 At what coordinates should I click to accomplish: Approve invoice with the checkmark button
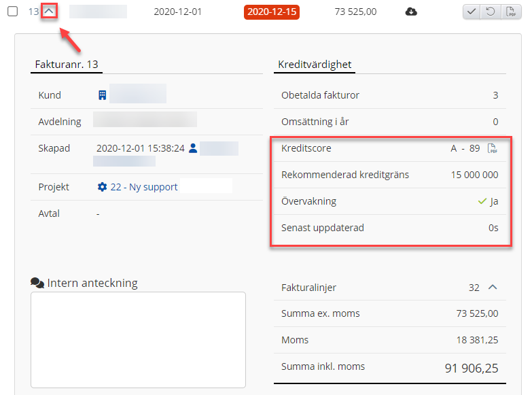point(472,12)
